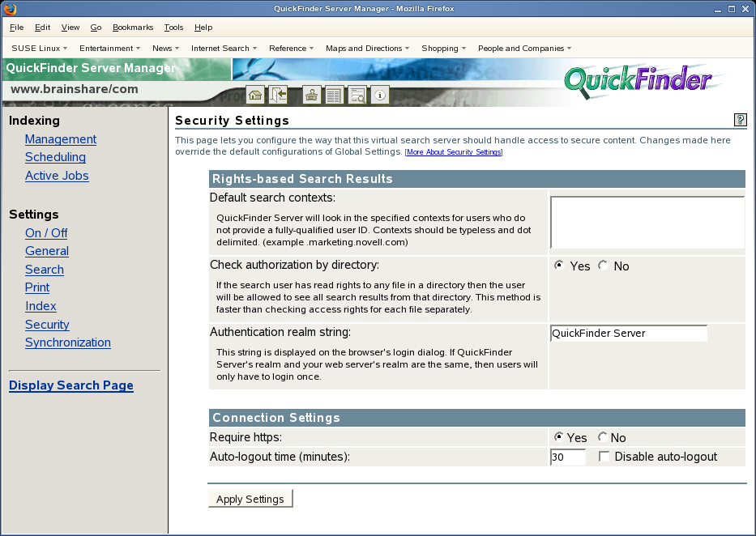This screenshot has height=536, width=756.
Task: Click the Connection Settings section header
Action: 476,418
